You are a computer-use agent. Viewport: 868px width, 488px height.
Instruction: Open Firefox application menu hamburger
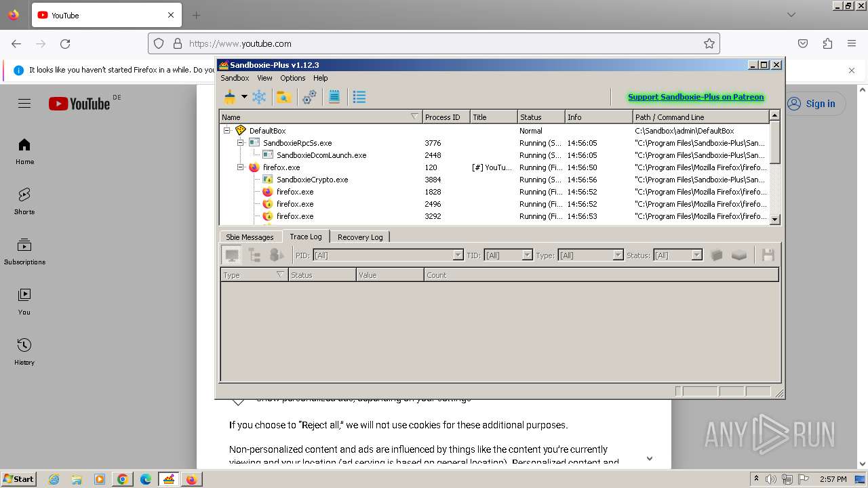click(852, 43)
